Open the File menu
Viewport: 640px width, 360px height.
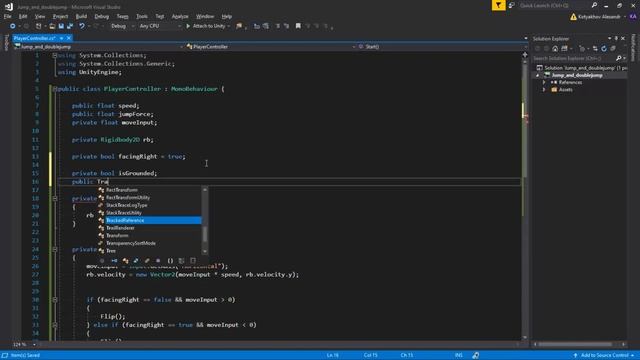7,16
